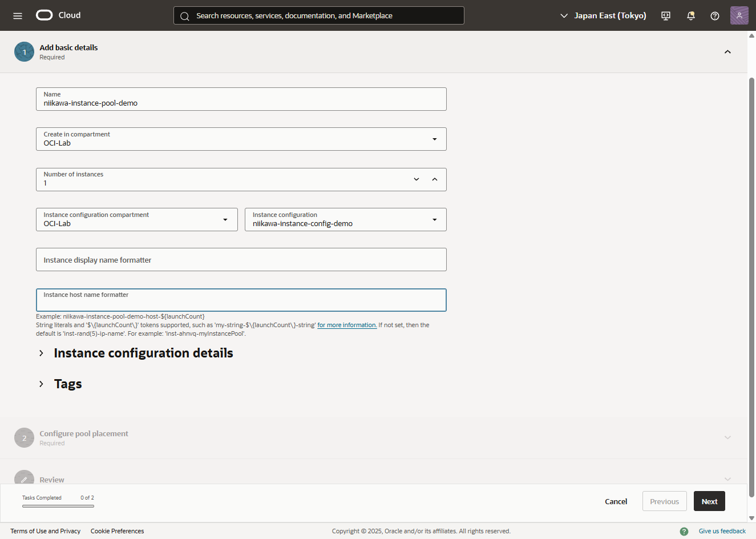Open the Instance configuration dropdown
756x539 pixels.
tap(345, 220)
